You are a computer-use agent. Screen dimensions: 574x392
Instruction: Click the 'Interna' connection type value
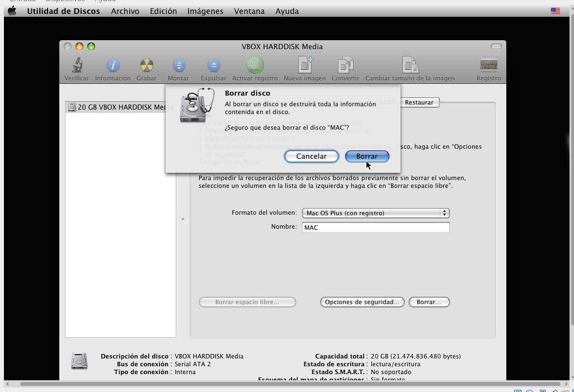tap(185, 372)
